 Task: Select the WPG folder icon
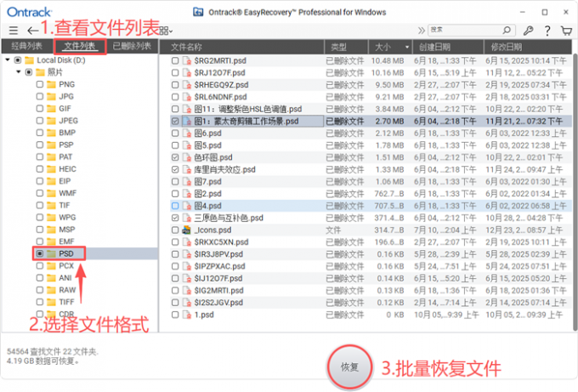click(x=51, y=217)
